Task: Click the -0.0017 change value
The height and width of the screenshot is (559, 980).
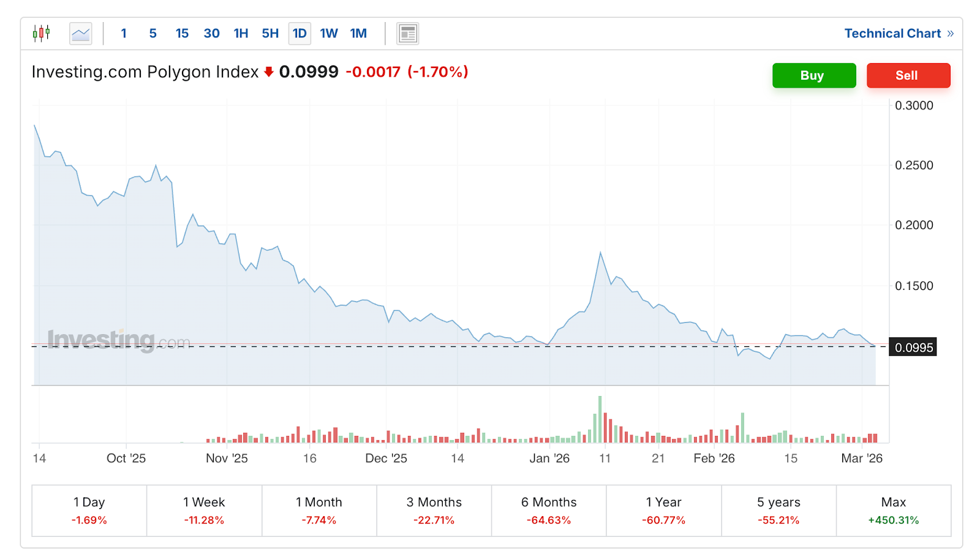Action: (x=373, y=72)
